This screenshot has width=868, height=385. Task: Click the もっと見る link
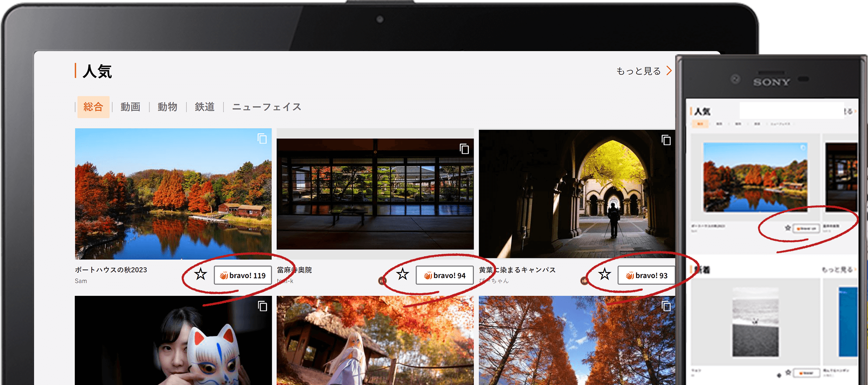pos(638,71)
